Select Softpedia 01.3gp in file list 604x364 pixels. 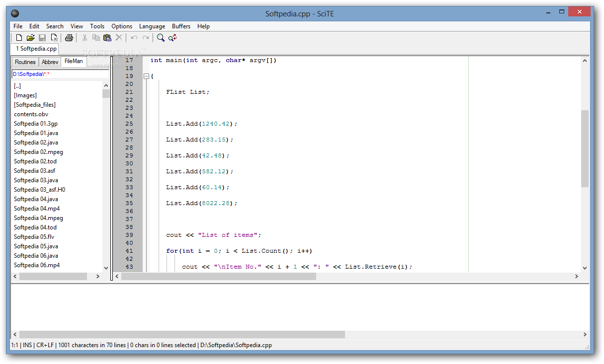(36, 124)
